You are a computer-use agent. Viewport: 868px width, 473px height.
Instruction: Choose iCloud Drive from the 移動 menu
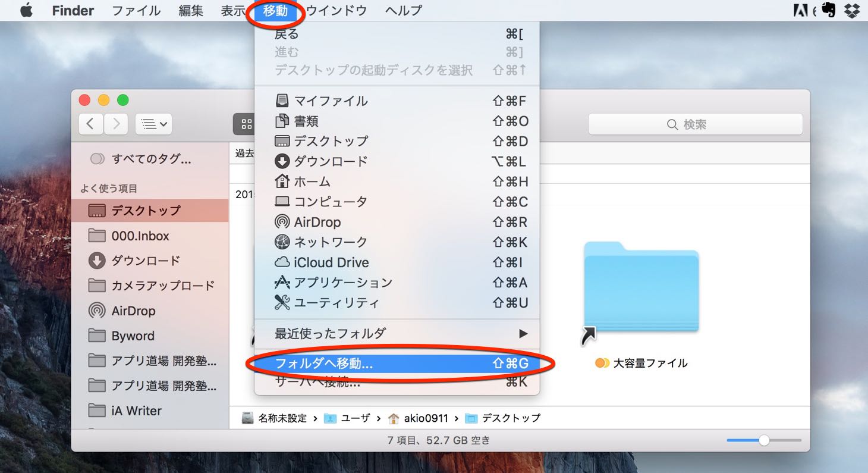397,262
